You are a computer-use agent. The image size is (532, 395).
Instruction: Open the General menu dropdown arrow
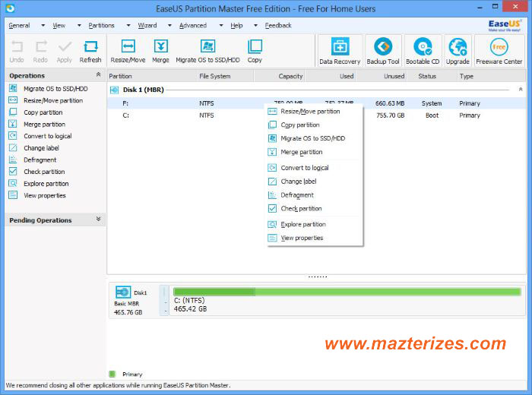coord(43,25)
